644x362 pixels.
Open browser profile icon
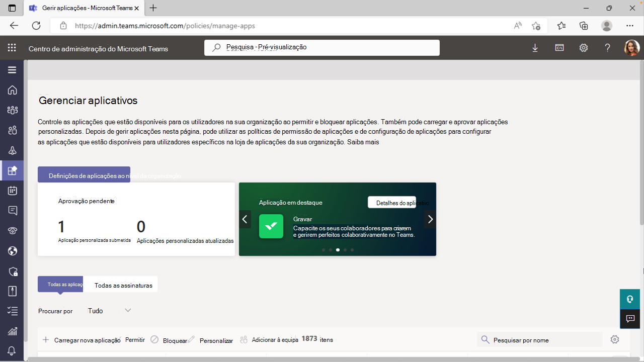tap(607, 26)
